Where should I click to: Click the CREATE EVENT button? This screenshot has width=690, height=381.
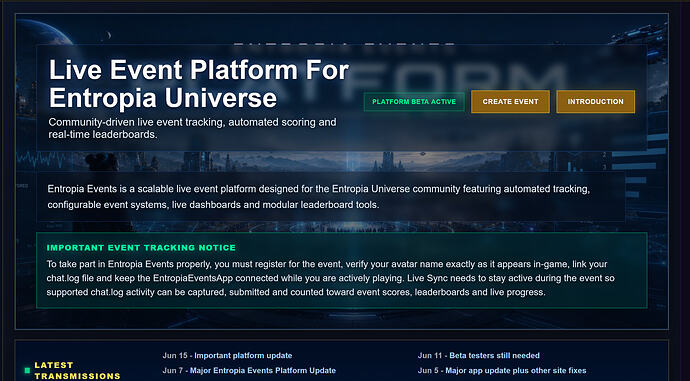point(510,102)
